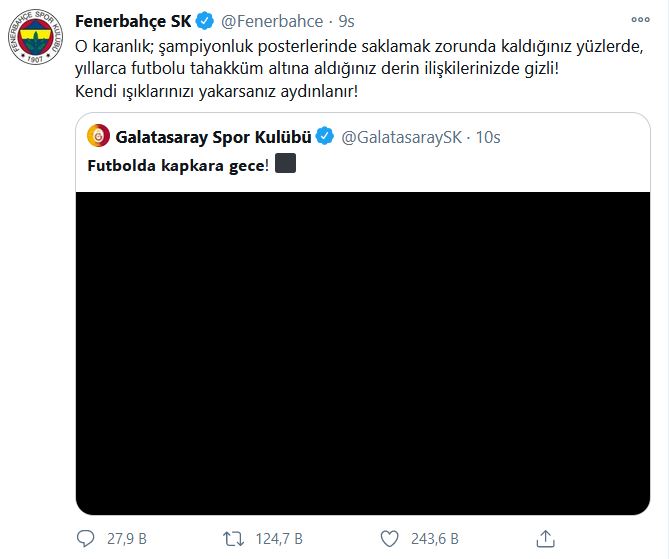This screenshot has height=559, width=669.
Task: Click the 124,7 B retweet count
Action: pyautogui.click(x=279, y=539)
